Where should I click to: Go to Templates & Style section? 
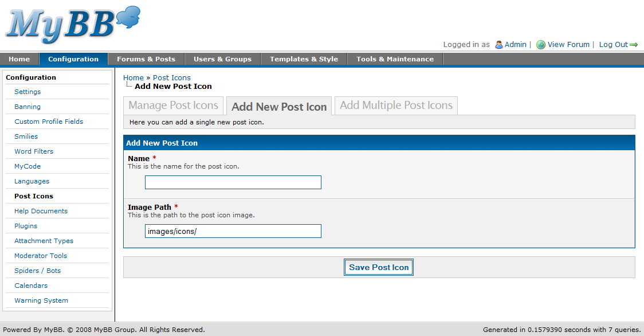coord(304,59)
